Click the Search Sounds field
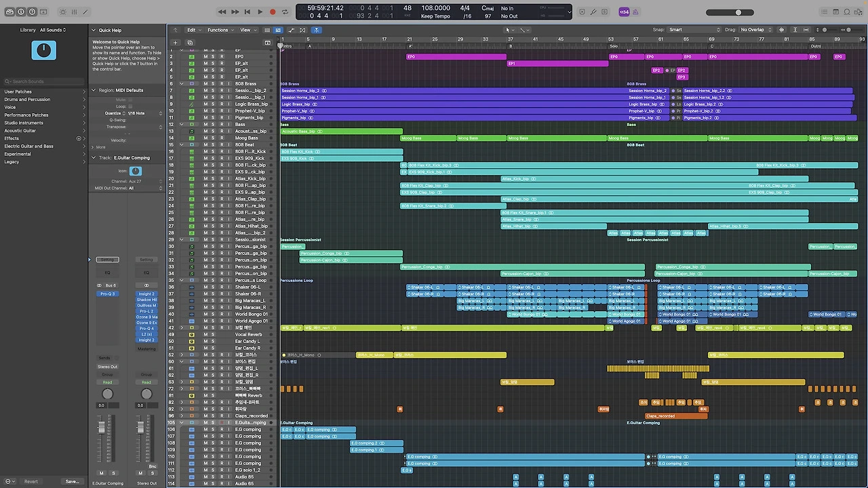The image size is (868, 488). point(45,81)
